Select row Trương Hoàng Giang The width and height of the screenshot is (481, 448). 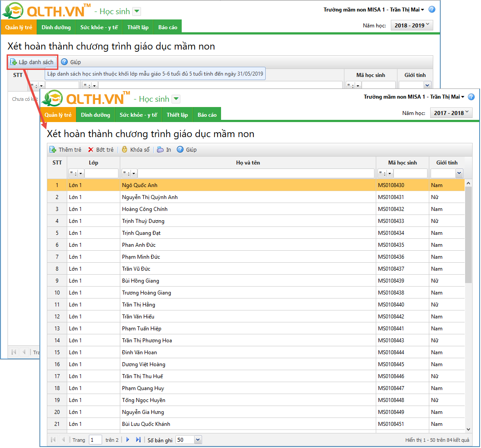tap(256, 293)
